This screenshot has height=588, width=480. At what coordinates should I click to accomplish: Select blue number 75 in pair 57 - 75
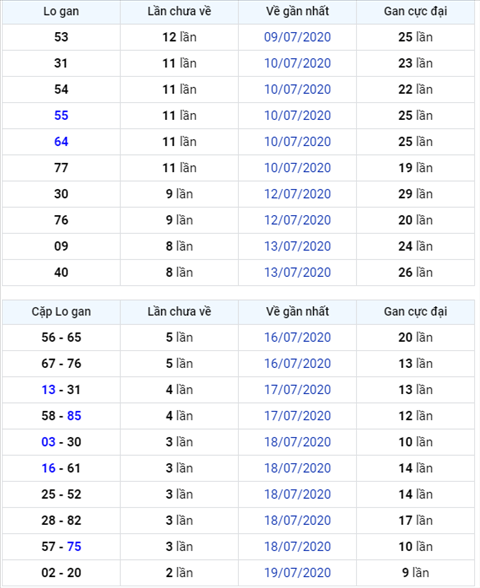click(74, 547)
